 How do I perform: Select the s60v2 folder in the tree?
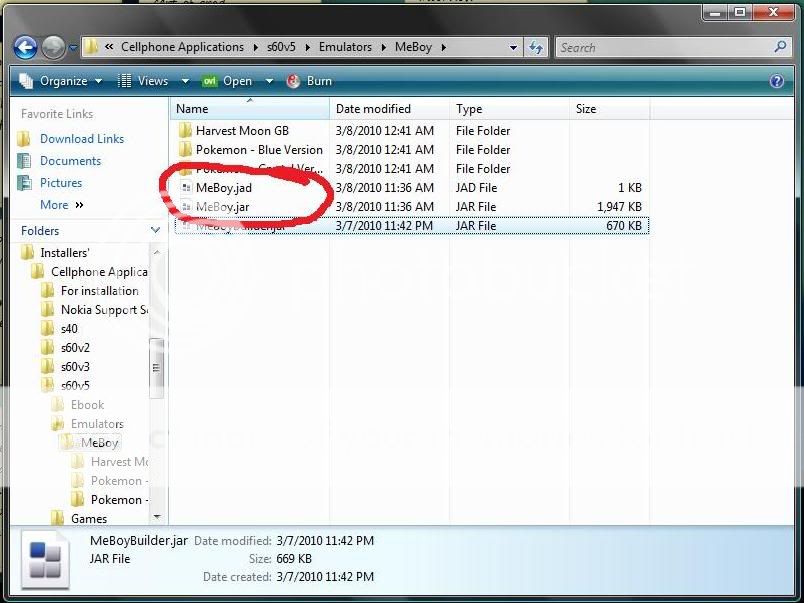point(75,348)
